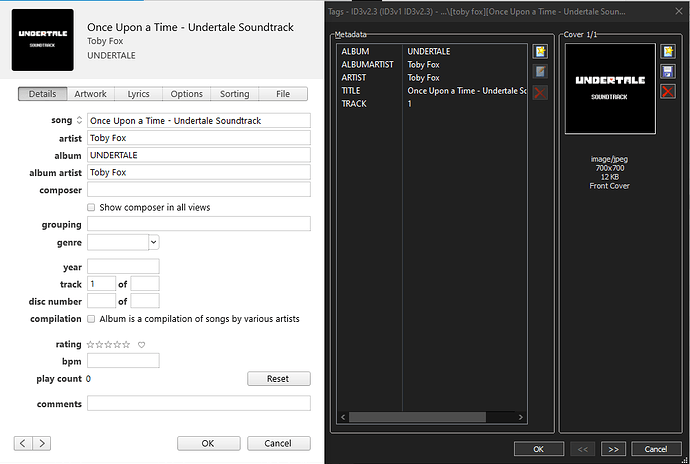Image resolution: width=690 pixels, height=464 pixels.
Task: Go to previous song arrow button
Action: (23, 443)
